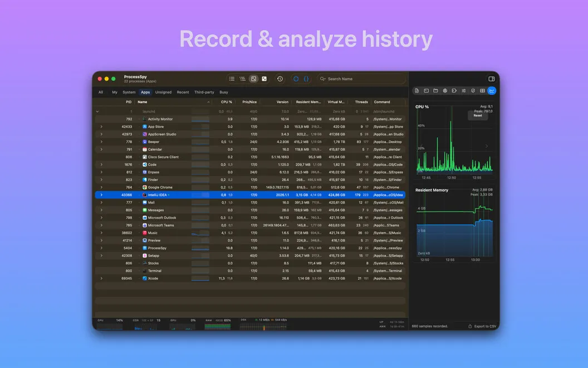This screenshot has width=588, height=368.
Task: Click the share icon beside Export to CSV
Action: (470, 326)
